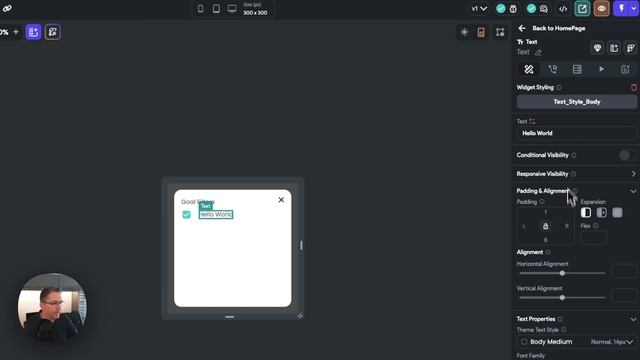Click the brown eye preview button

[x=602, y=9]
